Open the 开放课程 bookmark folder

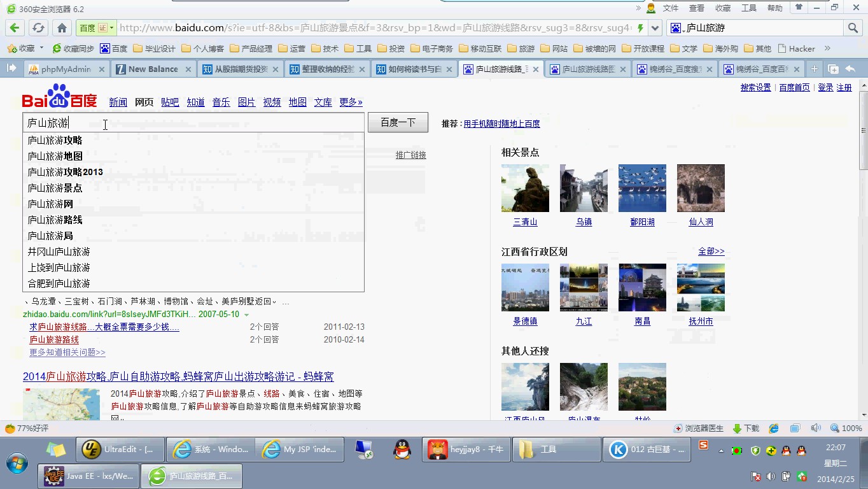[643, 48]
